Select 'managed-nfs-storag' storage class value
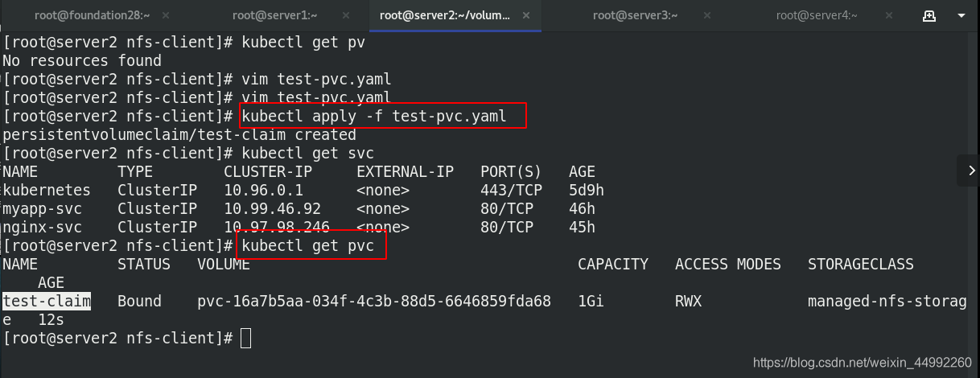 [887, 301]
